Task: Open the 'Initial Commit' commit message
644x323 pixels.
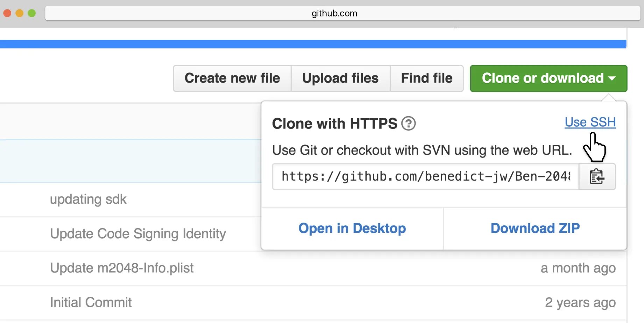Action: pyautogui.click(x=91, y=302)
